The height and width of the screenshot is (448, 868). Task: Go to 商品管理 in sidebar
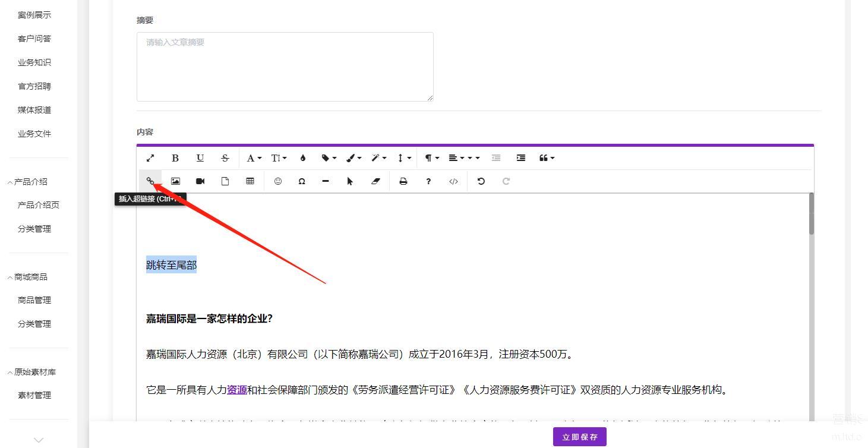pyautogui.click(x=34, y=300)
